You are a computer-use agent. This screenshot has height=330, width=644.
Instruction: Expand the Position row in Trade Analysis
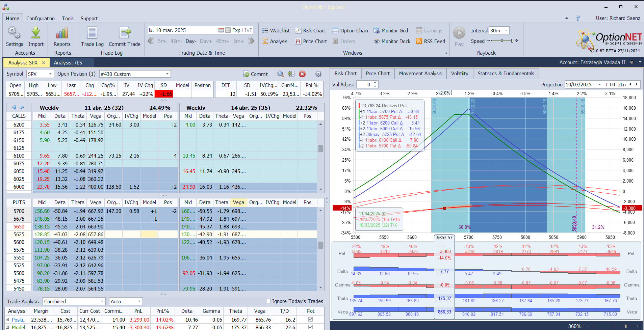tap(7, 320)
